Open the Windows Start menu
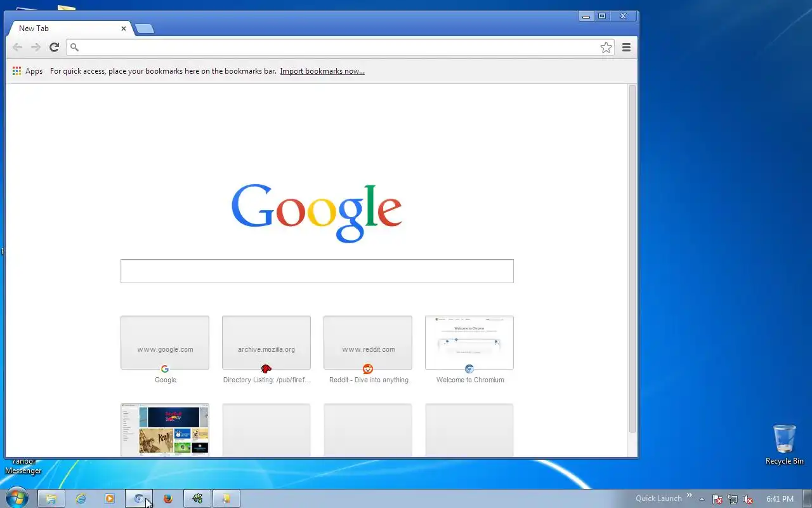The height and width of the screenshot is (508, 812). click(x=16, y=498)
